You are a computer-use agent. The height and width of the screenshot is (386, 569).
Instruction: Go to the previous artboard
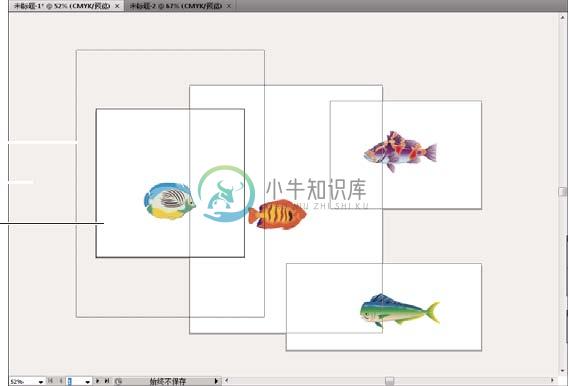click(61, 381)
